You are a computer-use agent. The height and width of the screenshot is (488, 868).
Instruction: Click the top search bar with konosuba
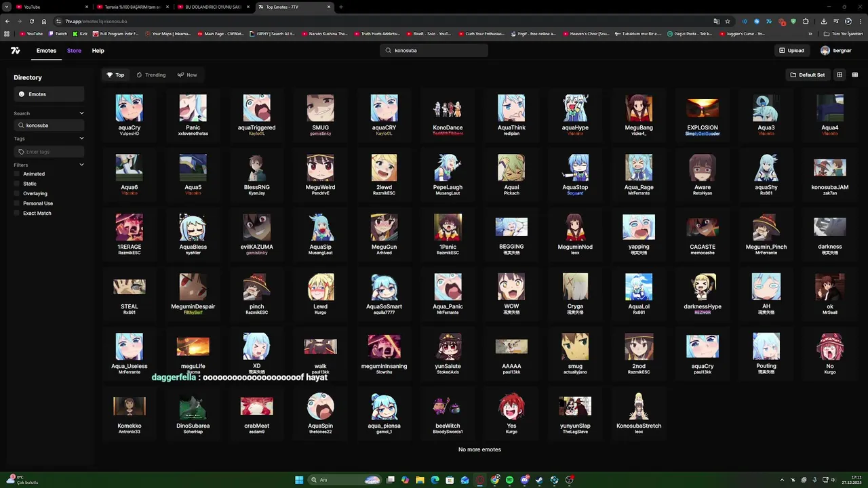pos(434,50)
